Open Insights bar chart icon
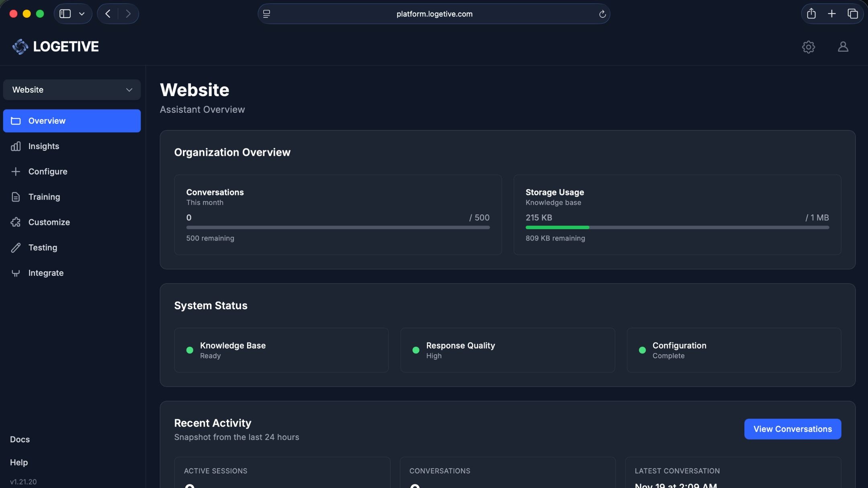868x488 pixels. pos(16,146)
